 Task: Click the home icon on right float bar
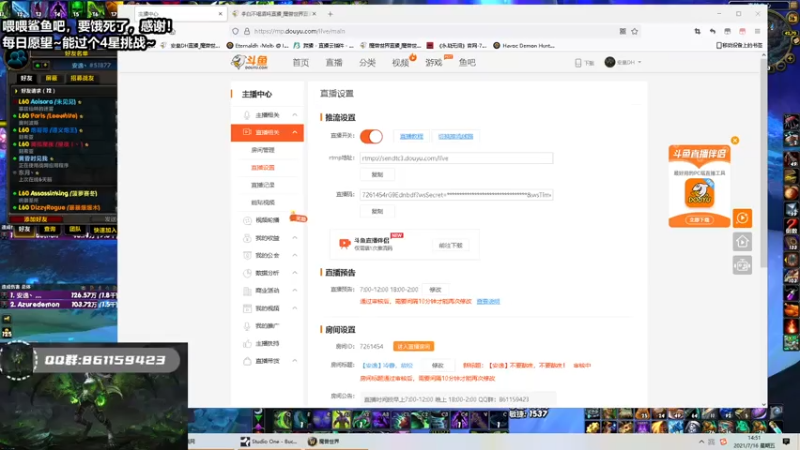(742, 242)
